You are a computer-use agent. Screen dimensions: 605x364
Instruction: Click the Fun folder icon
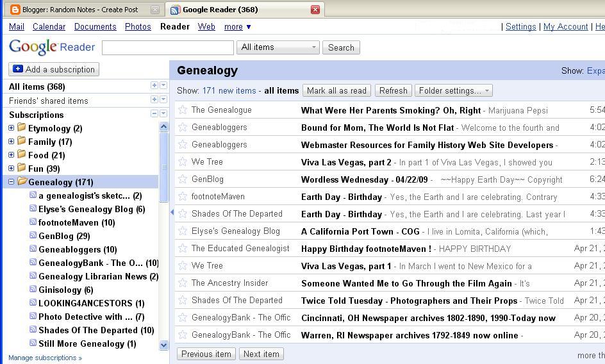[x=22, y=168]
